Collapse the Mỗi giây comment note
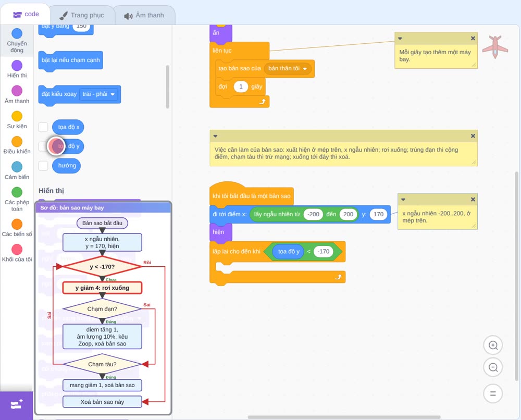Screen dimensions: 521x420 (x=400, y=39)
